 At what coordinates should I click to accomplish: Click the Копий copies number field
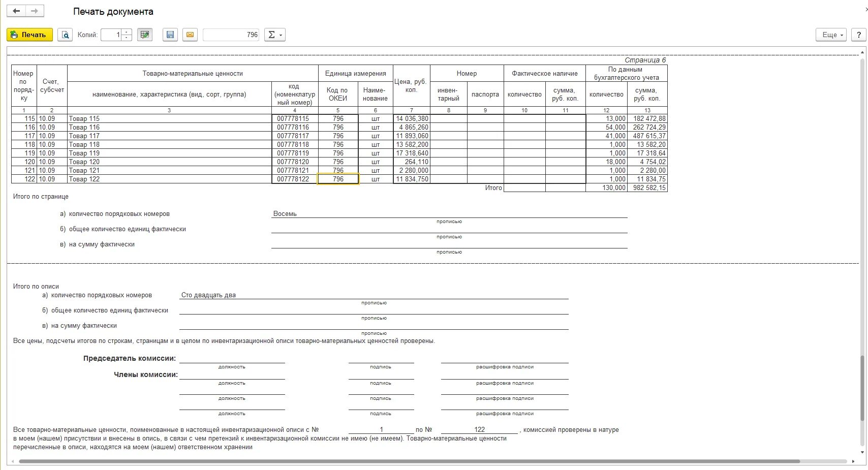coord(111,35)
